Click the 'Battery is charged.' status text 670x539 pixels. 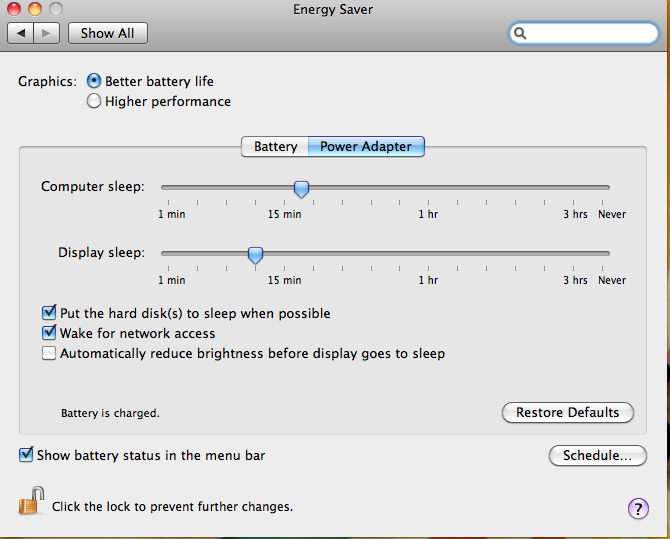(x=110, y=413)
